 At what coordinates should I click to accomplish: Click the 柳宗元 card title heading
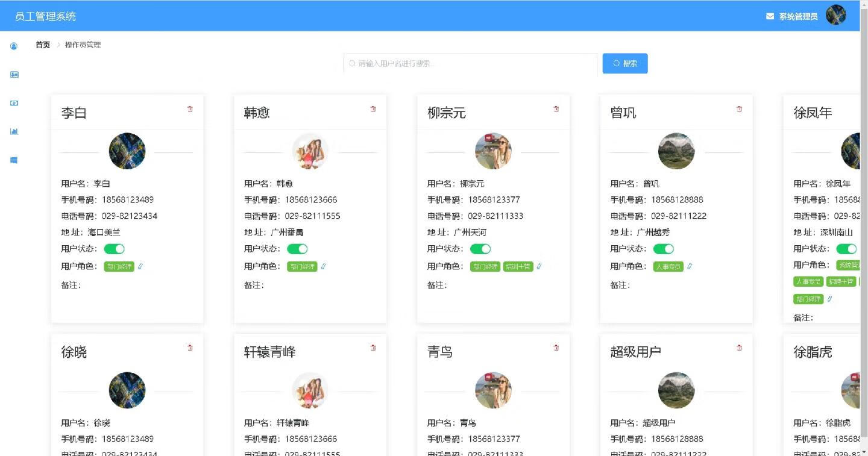tap(447, 113)
